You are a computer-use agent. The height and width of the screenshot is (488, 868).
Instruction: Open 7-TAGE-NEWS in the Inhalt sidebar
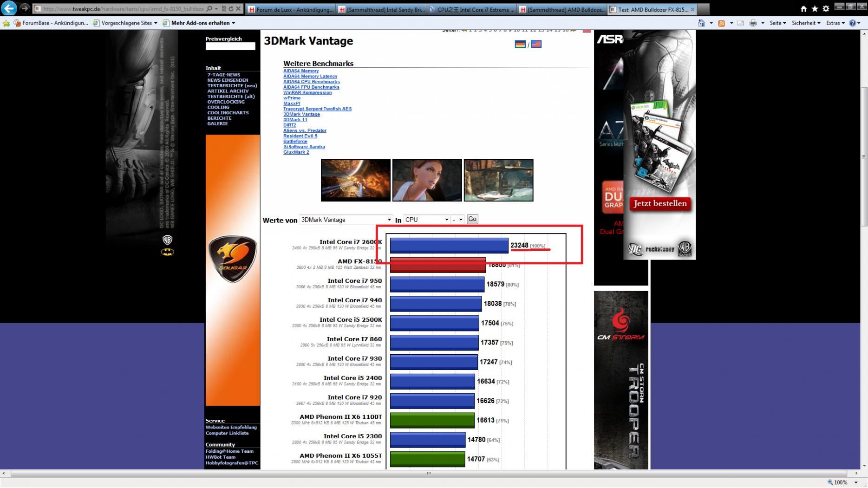tap(224, 75)
